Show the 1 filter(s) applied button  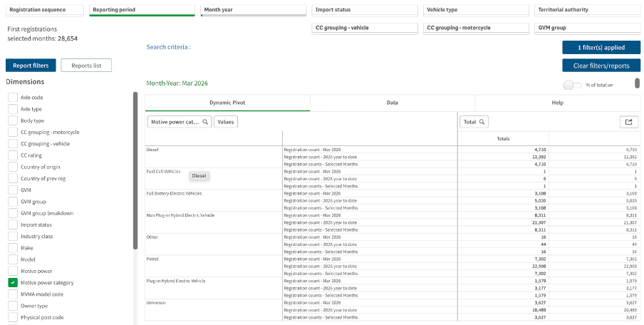601,47
